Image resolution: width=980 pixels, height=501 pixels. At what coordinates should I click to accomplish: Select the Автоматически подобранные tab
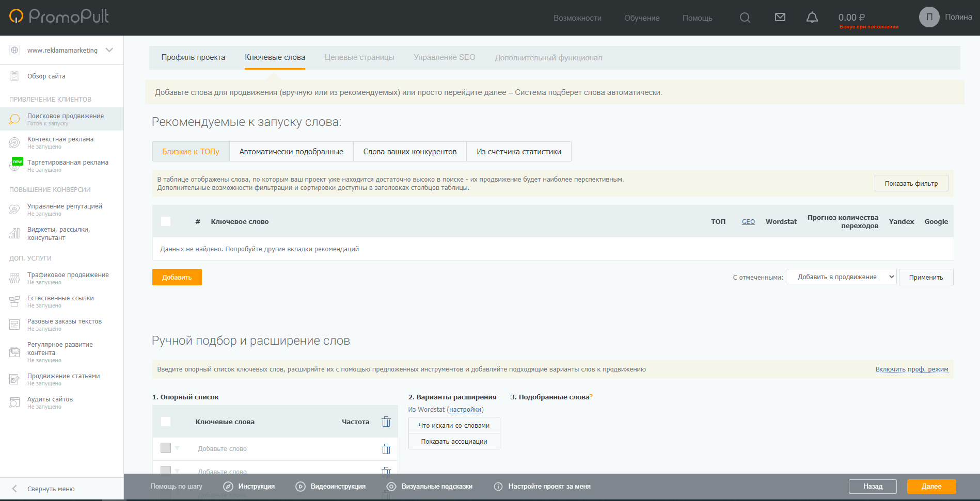pos(291,152)
